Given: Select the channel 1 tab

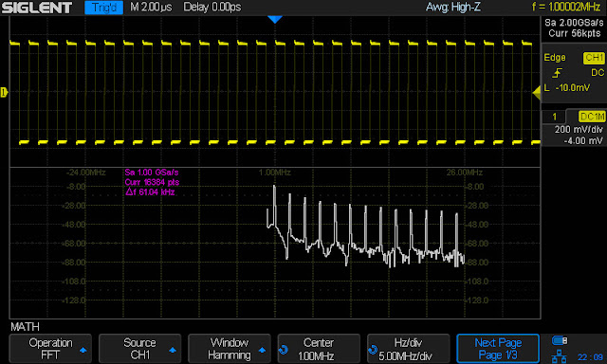Looking at the screenshot, I should [554, 117].
